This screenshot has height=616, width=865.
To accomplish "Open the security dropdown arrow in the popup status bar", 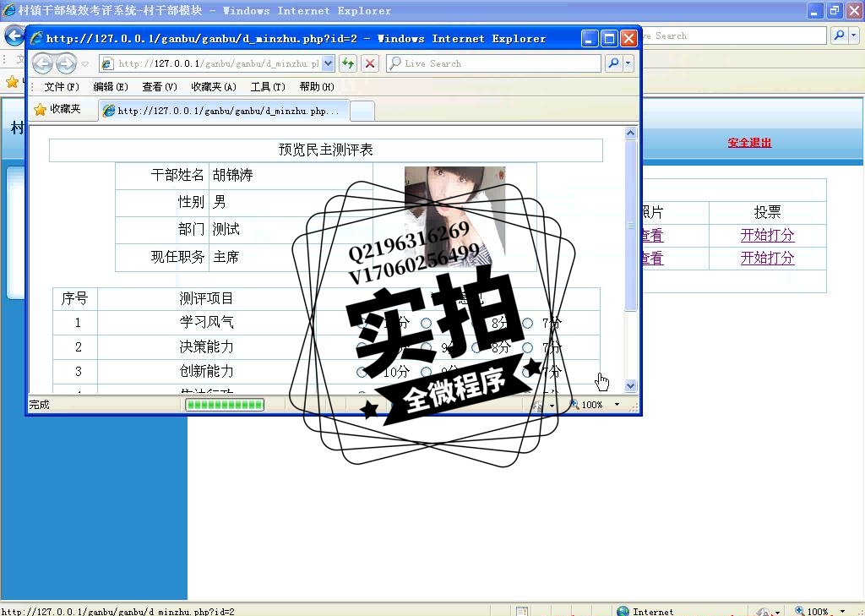I will [552, 406].
